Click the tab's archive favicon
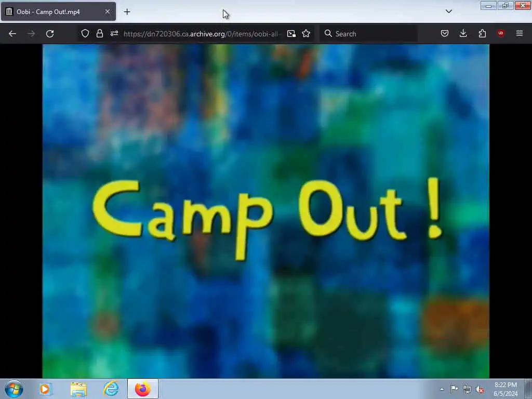 pos(9,11)
